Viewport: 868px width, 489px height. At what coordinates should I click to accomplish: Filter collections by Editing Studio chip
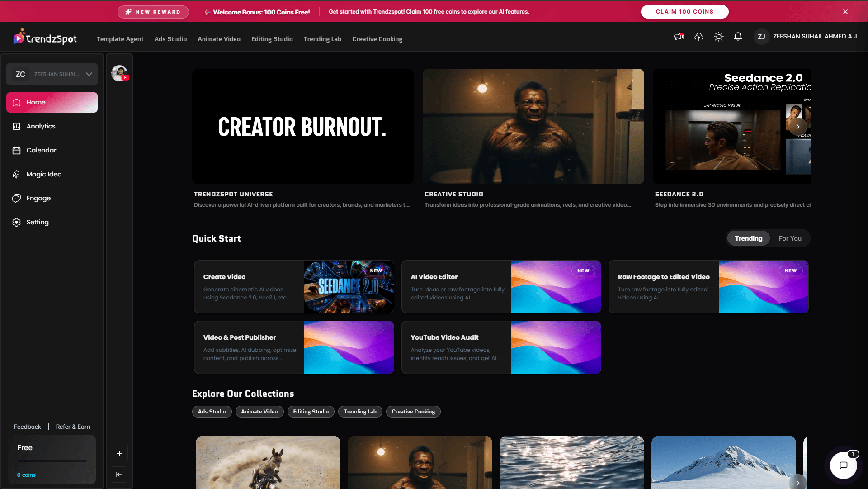pos(311,412)
